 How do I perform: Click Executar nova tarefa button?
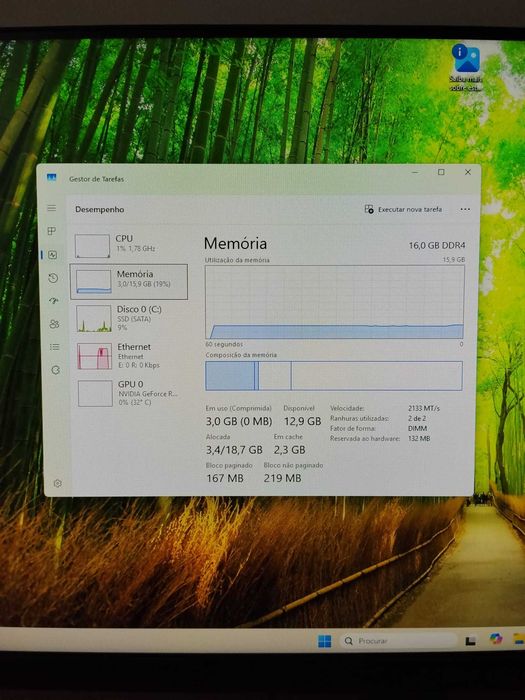(x=403, y=209)
